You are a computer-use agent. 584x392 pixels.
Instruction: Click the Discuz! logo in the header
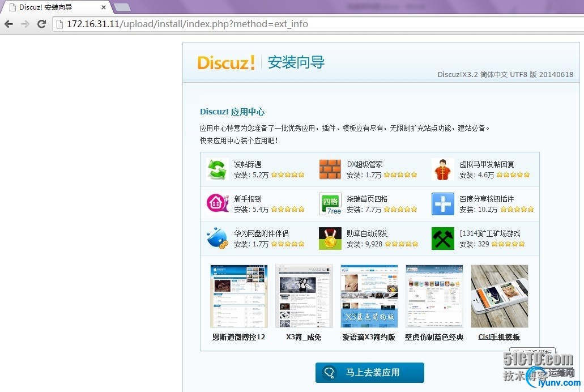(226, 62)
